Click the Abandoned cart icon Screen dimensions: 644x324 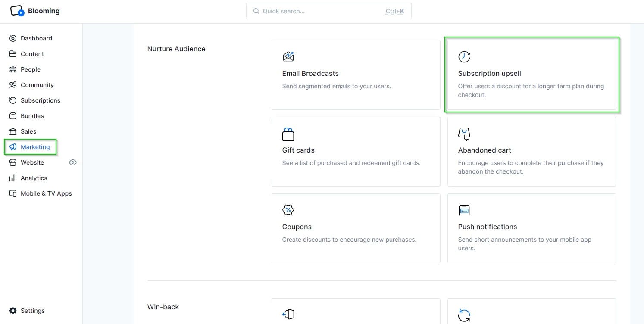(464, 134)
